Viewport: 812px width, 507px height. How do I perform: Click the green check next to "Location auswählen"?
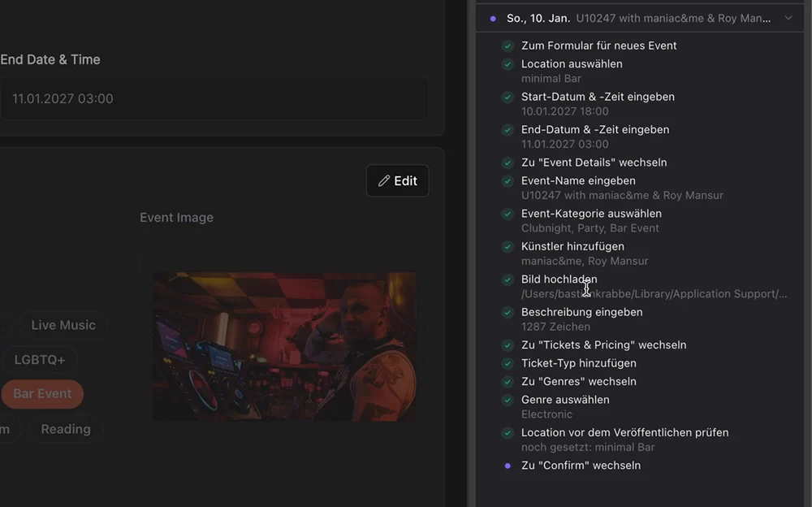(x=508, y=64)
